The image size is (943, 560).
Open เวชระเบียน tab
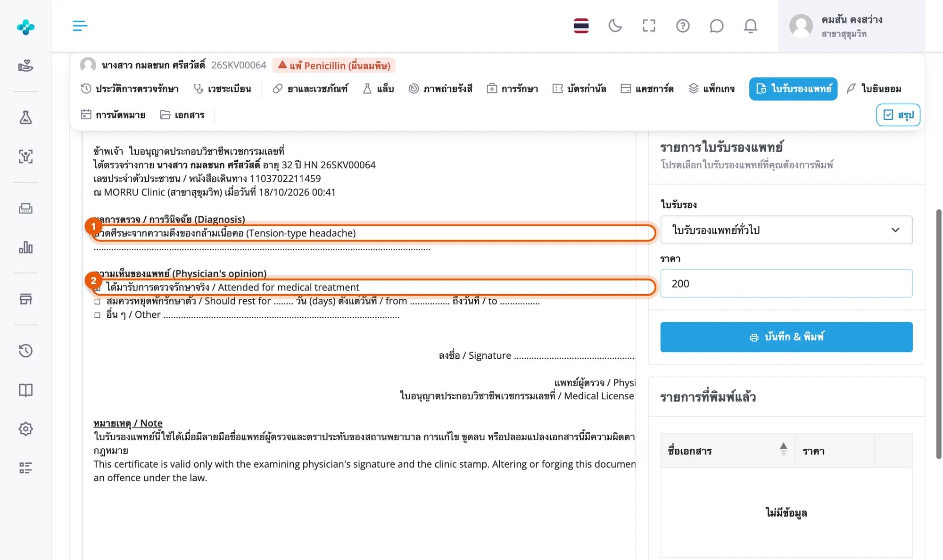coord(222,89)
